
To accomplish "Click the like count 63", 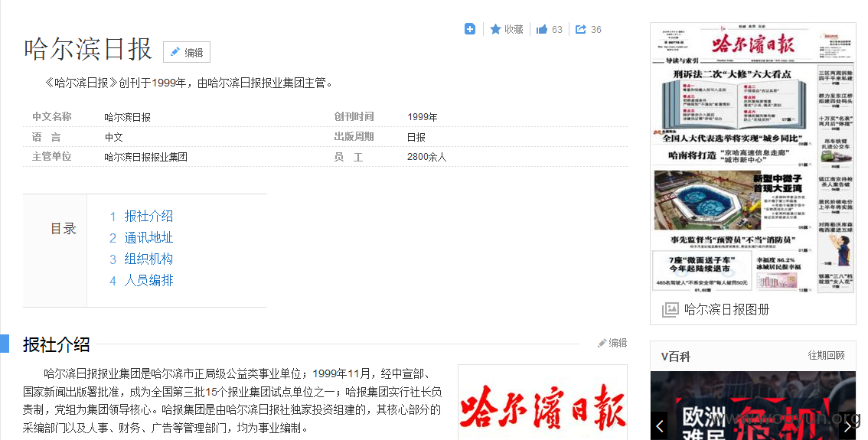I will click(557, 30).
